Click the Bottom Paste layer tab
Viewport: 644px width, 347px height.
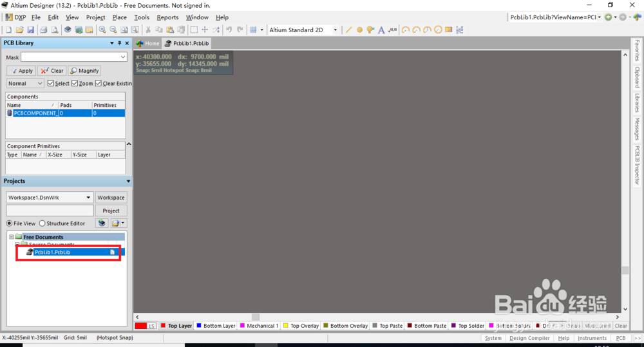click(x=427, y=326)
